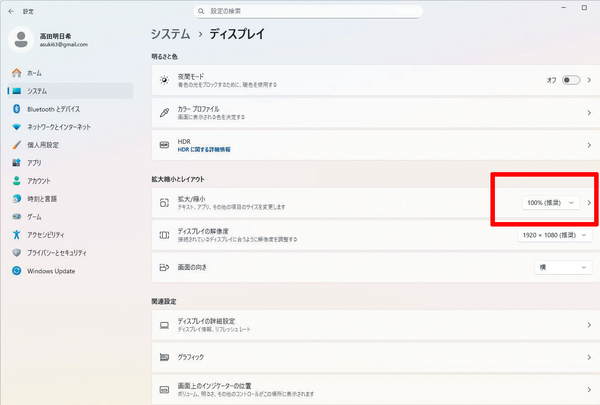The image size is (600, 405).
Task: Toggle the 夜間モード switch
Action: pos(571,80)
